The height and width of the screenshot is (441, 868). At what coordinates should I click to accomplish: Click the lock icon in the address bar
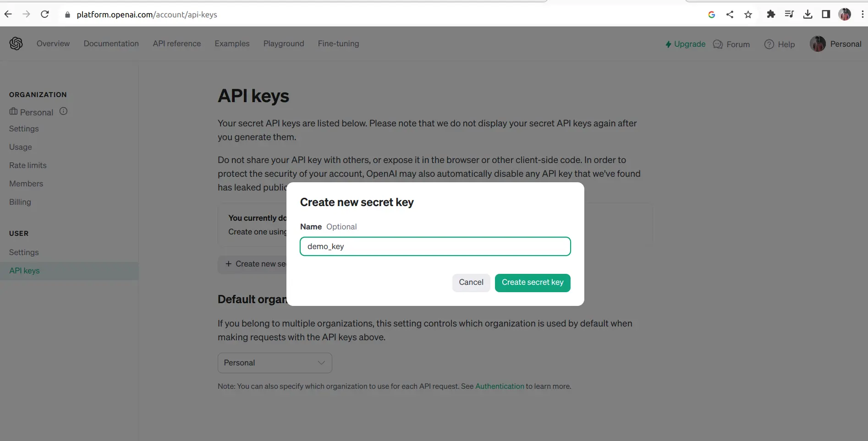[x=67, y=15]
